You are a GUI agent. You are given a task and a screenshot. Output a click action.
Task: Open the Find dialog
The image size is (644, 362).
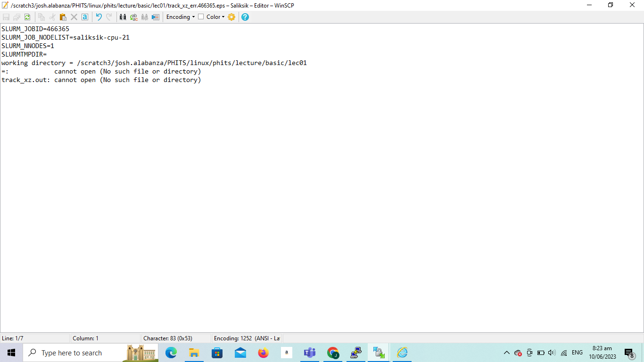[123, 16]
